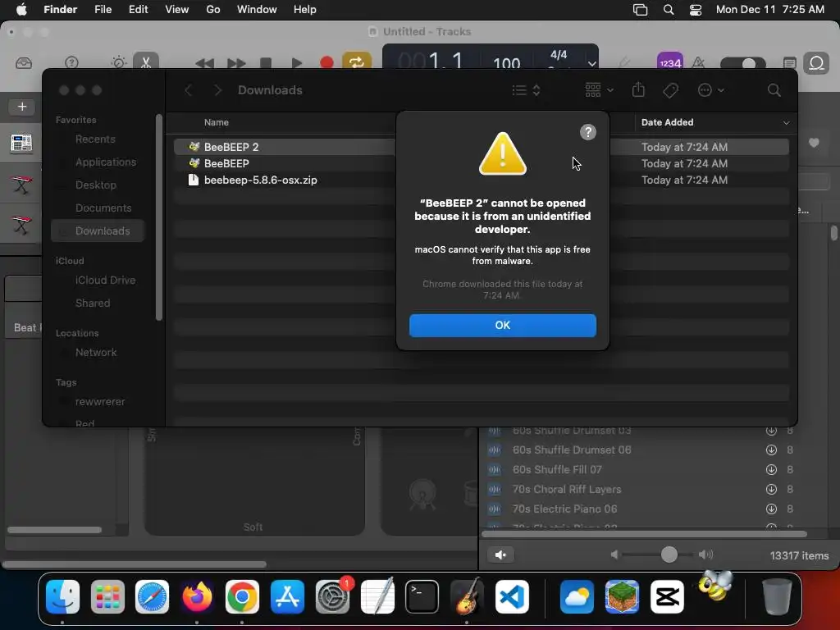Click the GarageBand record button
Image resolution: width=840 pixels, height=630 pixels.
tap(326, 62)
